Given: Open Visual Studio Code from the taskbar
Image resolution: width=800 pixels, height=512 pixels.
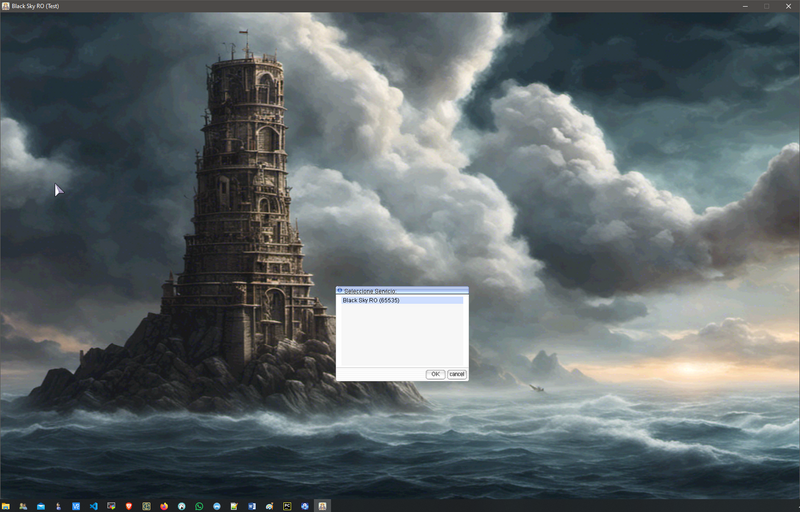Looking at the screenshot, I should click(x=93, y=506).
